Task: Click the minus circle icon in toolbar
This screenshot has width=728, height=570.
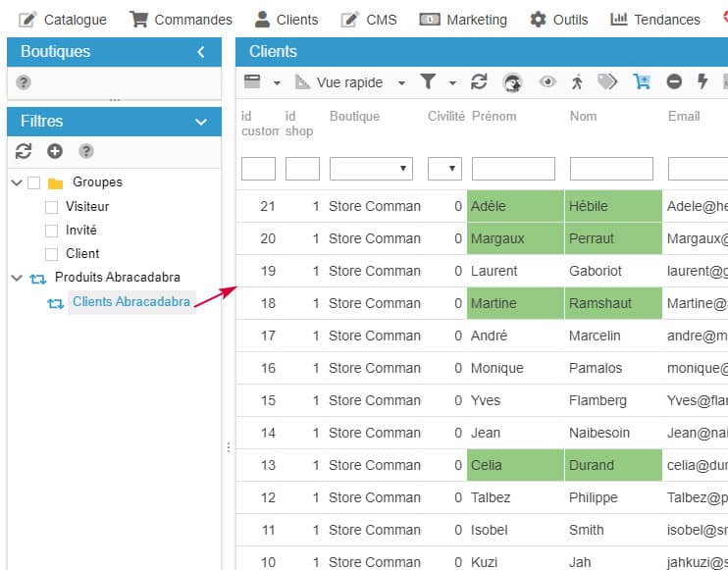Action: click(674, 82)
